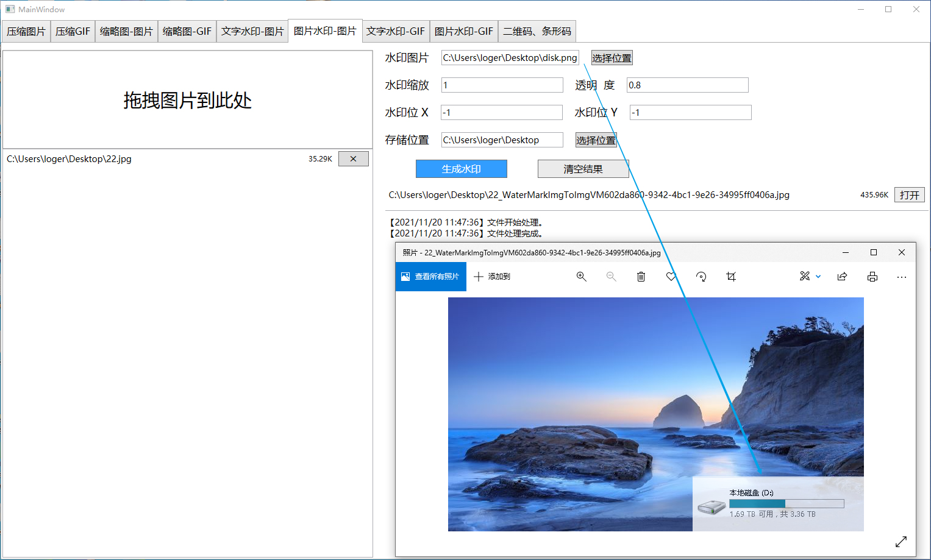Close the MainWindow application
This screenshot has width=931, height=560.
[x=916, y=9]
